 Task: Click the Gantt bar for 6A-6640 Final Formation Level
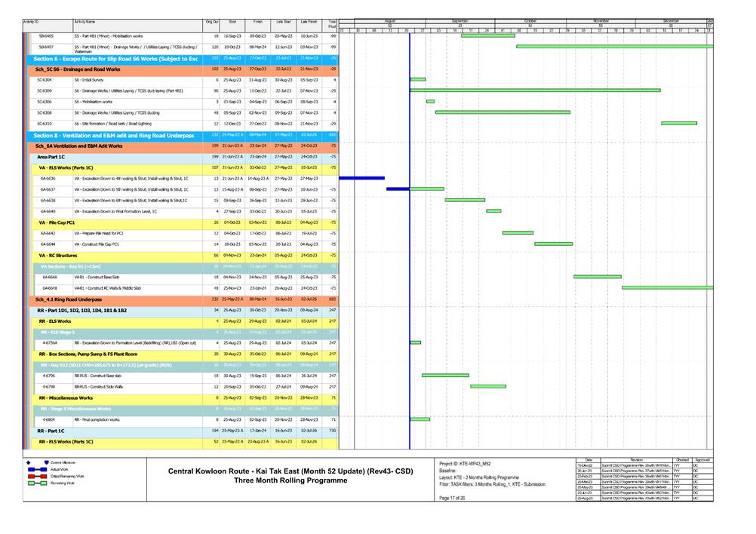point(493,211)
